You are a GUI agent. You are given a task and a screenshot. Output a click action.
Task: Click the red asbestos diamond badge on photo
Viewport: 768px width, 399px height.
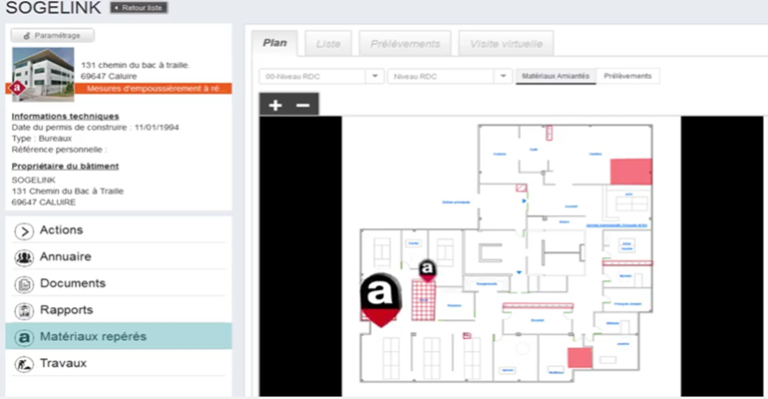point(18,88)
